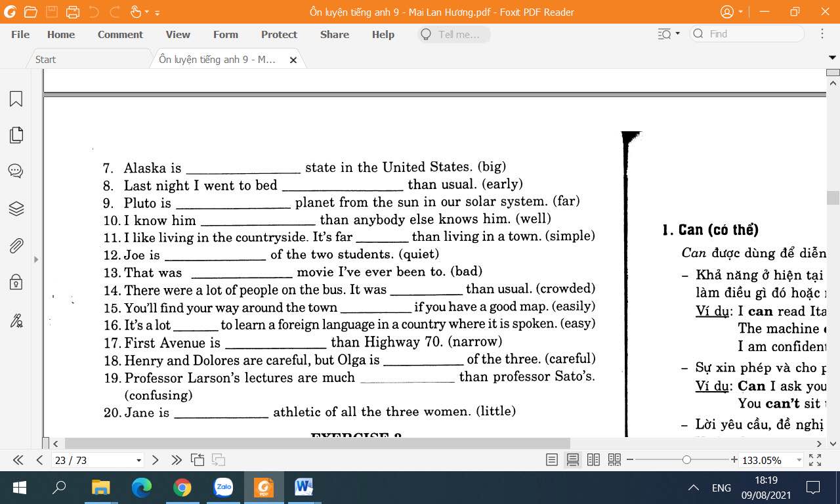840x504 pixels.
Task: Open the Help tab
Action: click(x=383, y=34)
